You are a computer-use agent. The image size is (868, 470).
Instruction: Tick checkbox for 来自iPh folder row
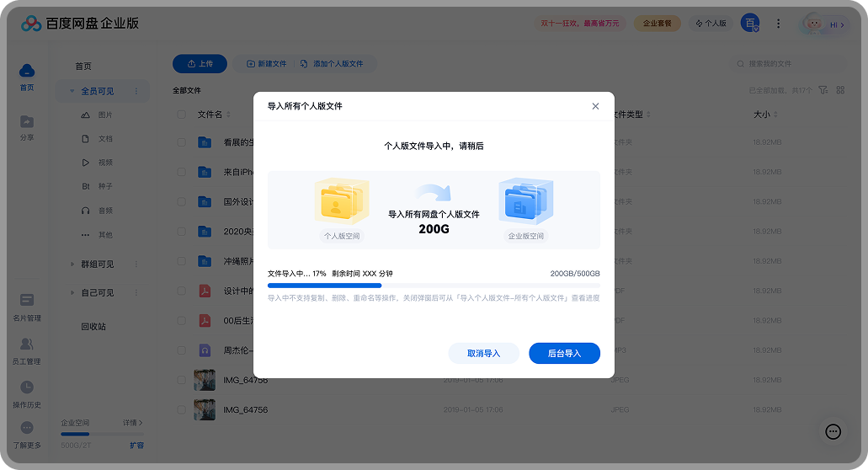tap(182, 172)
